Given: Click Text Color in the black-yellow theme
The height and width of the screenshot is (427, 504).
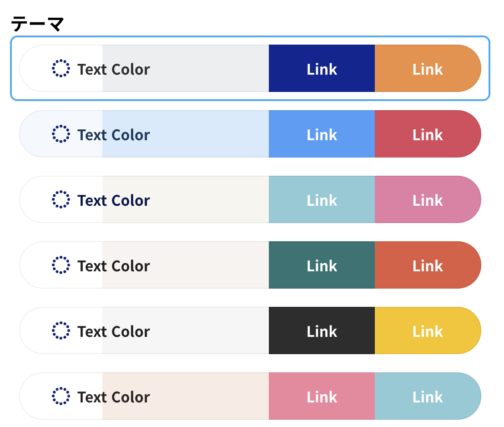Looking at the screenshot, I should tap(114, 331).
